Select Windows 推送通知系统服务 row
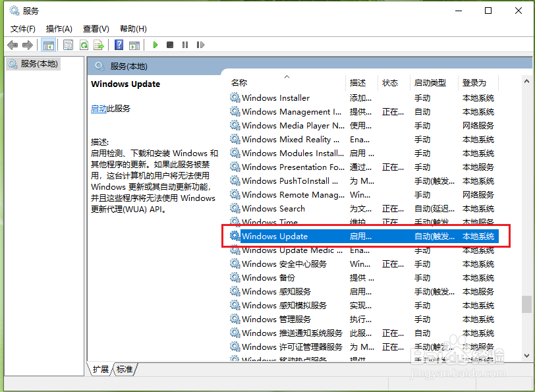Viewport: 535px width, 392px height. tap(364, 333)
